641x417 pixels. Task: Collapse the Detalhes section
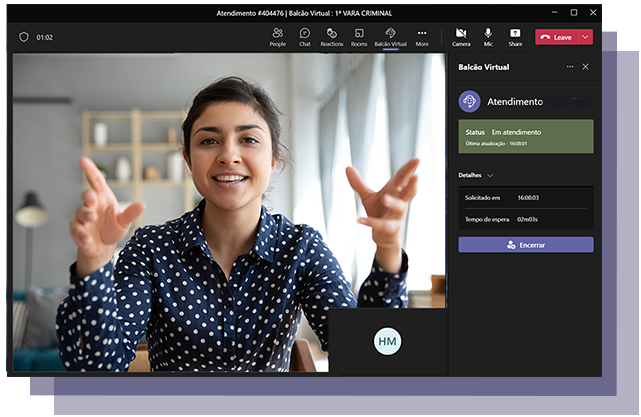[490, 175]
